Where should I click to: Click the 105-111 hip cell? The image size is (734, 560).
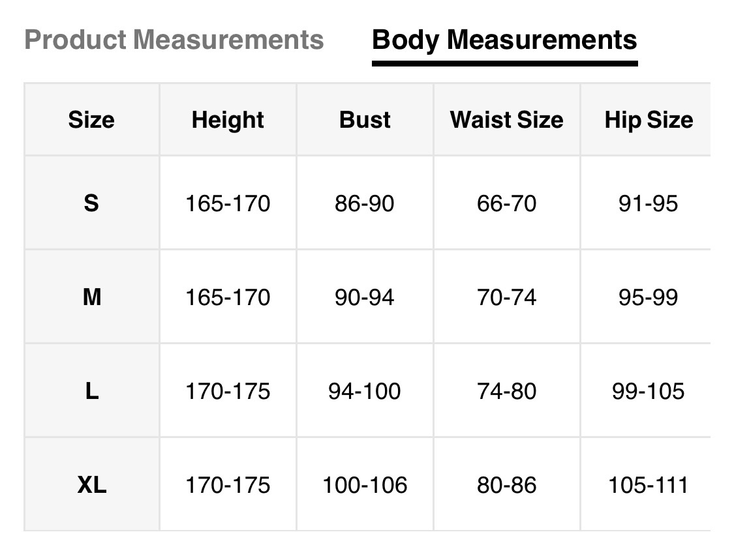[649, 485]
